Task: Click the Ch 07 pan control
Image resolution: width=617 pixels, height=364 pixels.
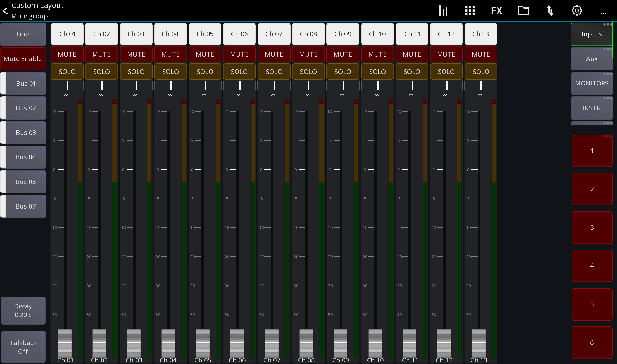Action: pyautogui.click(x=274, y=85)
